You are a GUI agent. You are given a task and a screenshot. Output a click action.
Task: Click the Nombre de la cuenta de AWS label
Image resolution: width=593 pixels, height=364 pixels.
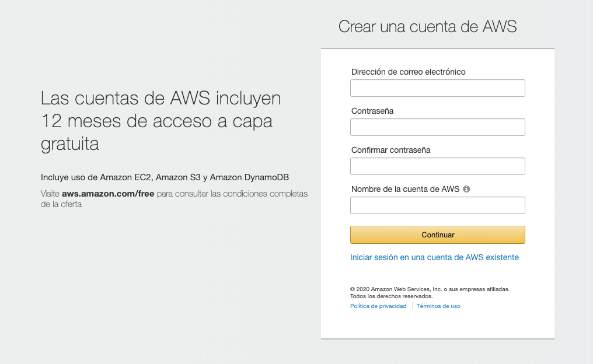point(405,189)
